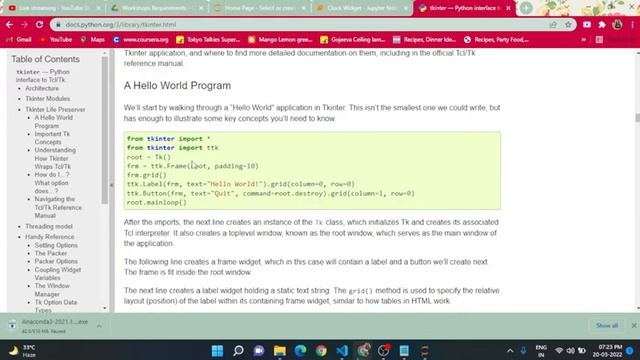Open the clock showing 07:23 PM
Screen dimensions: 640x360
(607, 351)
